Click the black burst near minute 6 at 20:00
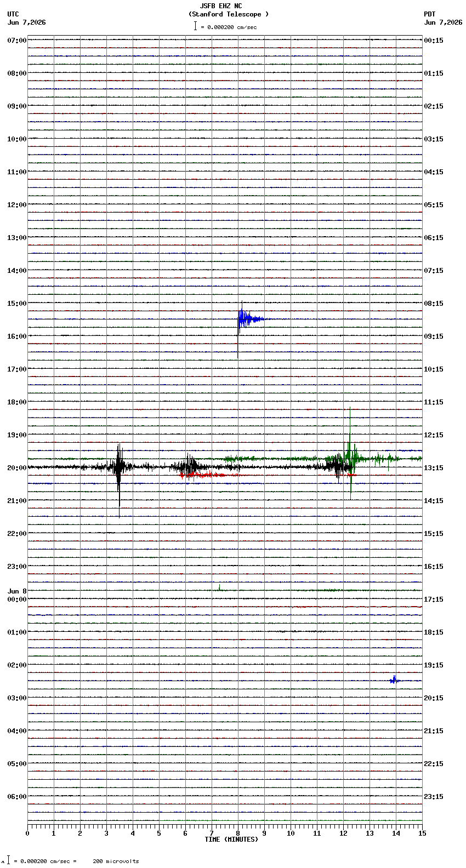Screen dimensions: 466x868 [188, 466]
